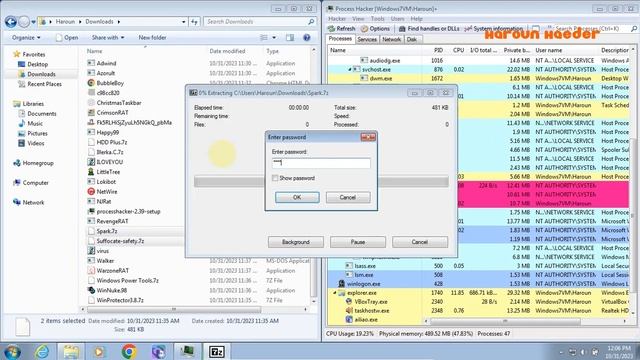Switch to 7-Zip taskbar button
The image size is (640, 360).
[216, 351]
